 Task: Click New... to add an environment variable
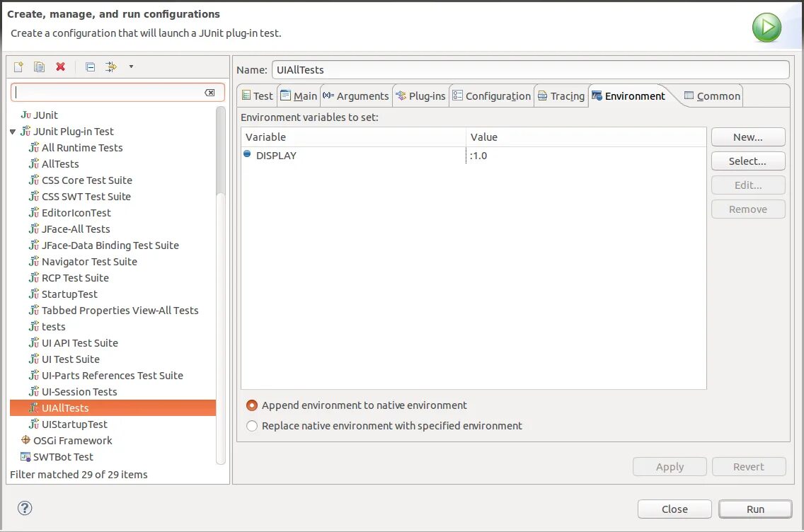pyautogui.click(x=748, y=137)
